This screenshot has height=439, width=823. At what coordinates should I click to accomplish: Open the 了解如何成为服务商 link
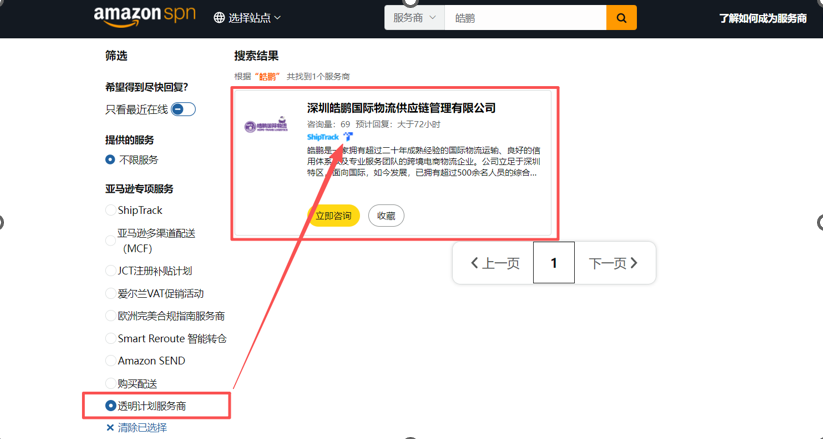click(763, 18)
